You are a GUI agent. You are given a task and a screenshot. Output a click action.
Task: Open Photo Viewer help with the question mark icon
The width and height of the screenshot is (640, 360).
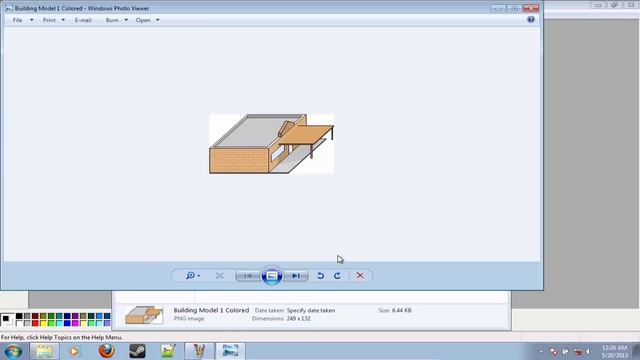531,19
